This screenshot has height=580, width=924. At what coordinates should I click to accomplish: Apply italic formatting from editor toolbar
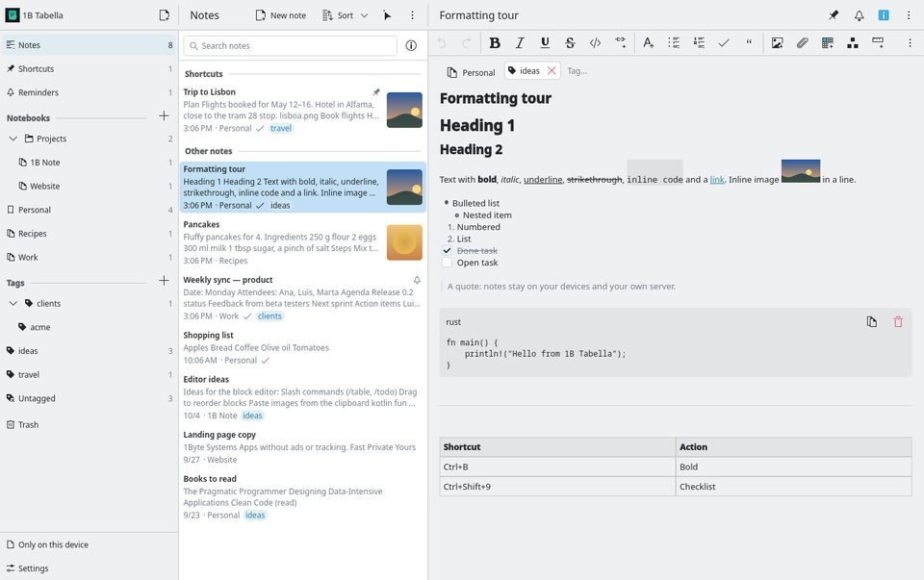pyautogui.click(x=520, y=43)
